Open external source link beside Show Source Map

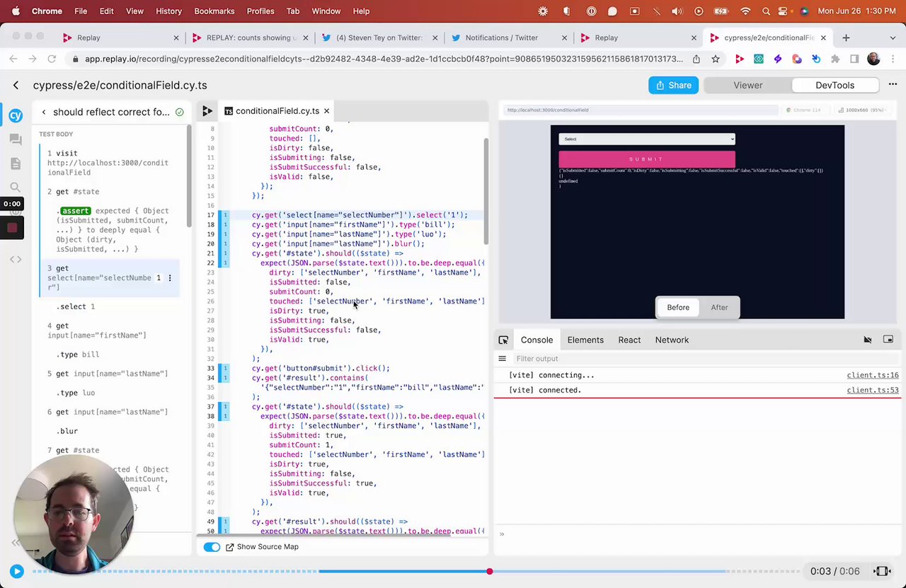click(230, 547)
